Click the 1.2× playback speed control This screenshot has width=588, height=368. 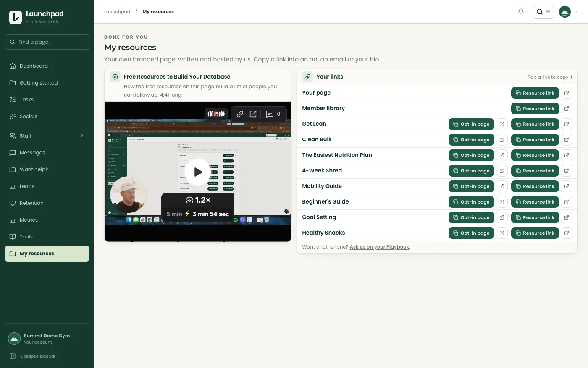tap(198, 200)
